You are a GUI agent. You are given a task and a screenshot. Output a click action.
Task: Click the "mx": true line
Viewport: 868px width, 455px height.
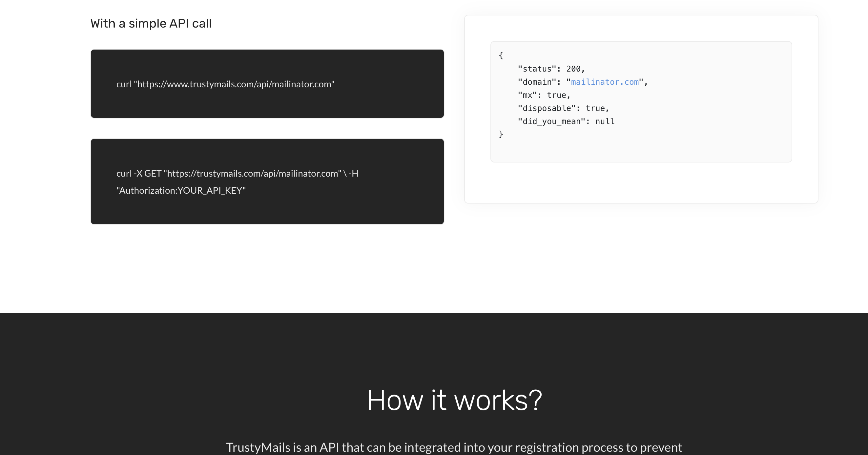(x=544, y=95)
